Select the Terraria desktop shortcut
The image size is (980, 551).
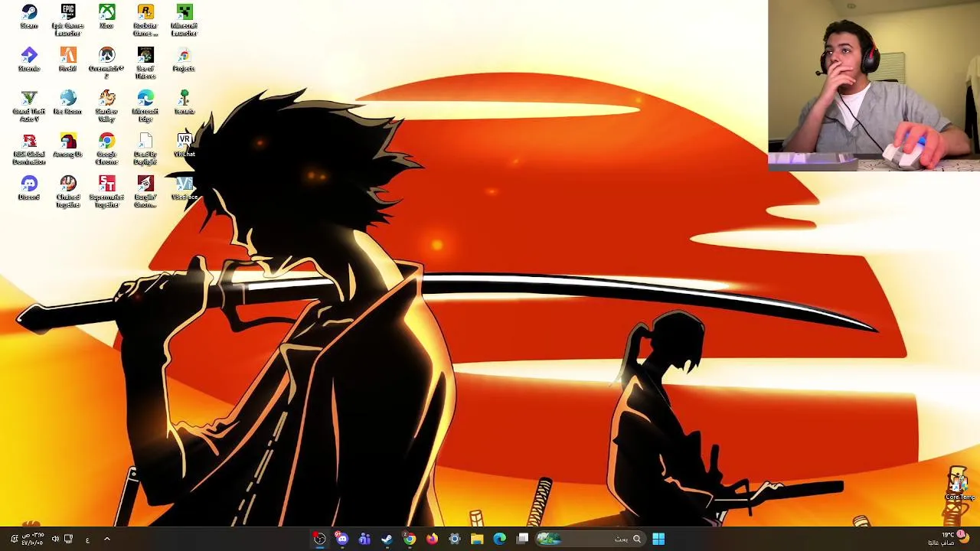[x=184, y=103]
